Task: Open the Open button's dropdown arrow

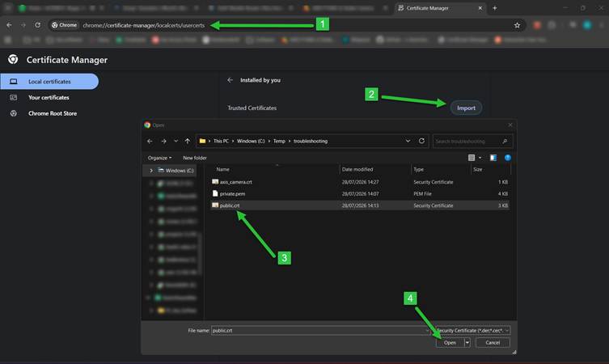Action: 467,343
